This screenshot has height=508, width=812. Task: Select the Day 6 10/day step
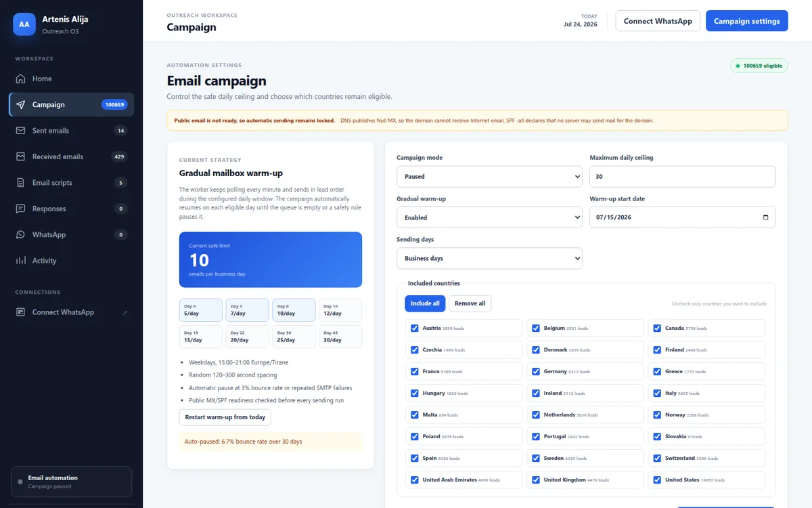pos(294,310)
